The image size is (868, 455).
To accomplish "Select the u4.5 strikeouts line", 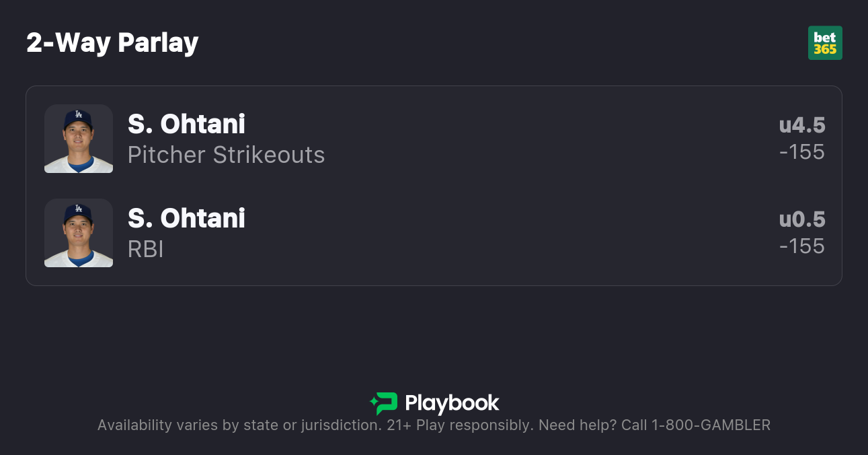I will (801, 125).
